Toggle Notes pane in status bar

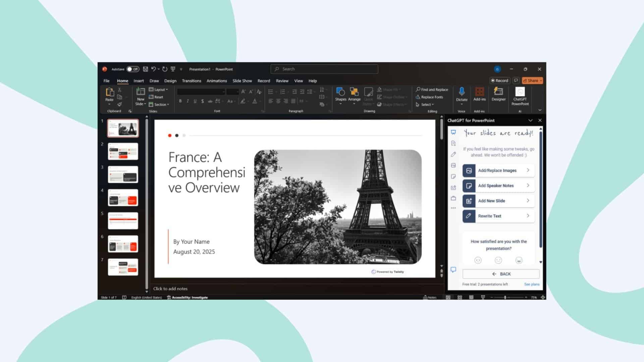point(430,297)
